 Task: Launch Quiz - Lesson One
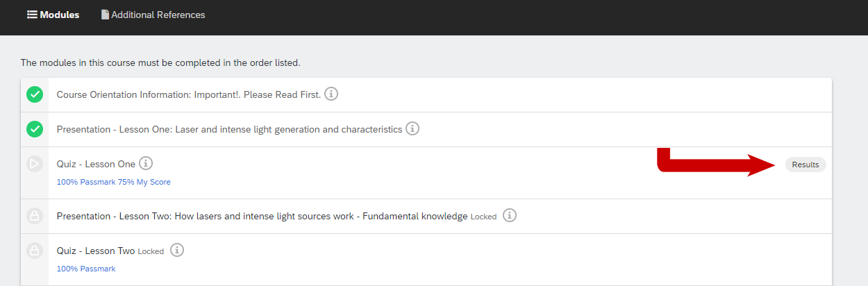(96, 164)
